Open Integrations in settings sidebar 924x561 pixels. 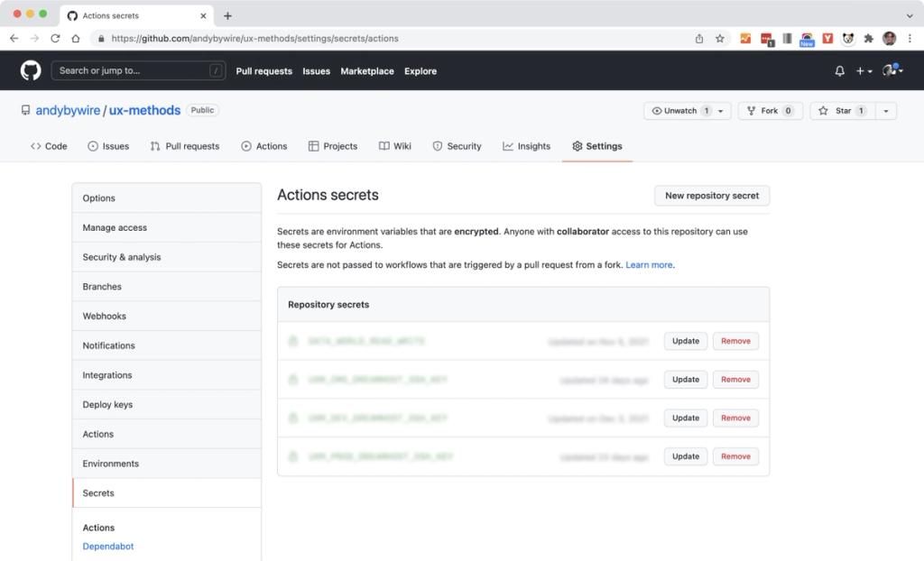click(167, 375)
